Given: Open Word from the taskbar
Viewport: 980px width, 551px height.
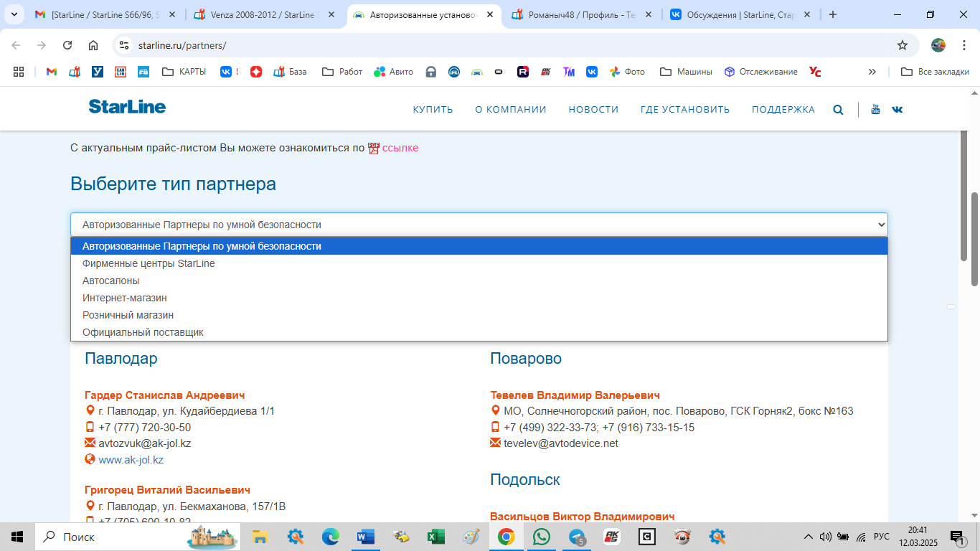Looking at the screenshot, I should pyautogui.click(x=366, y=536).
